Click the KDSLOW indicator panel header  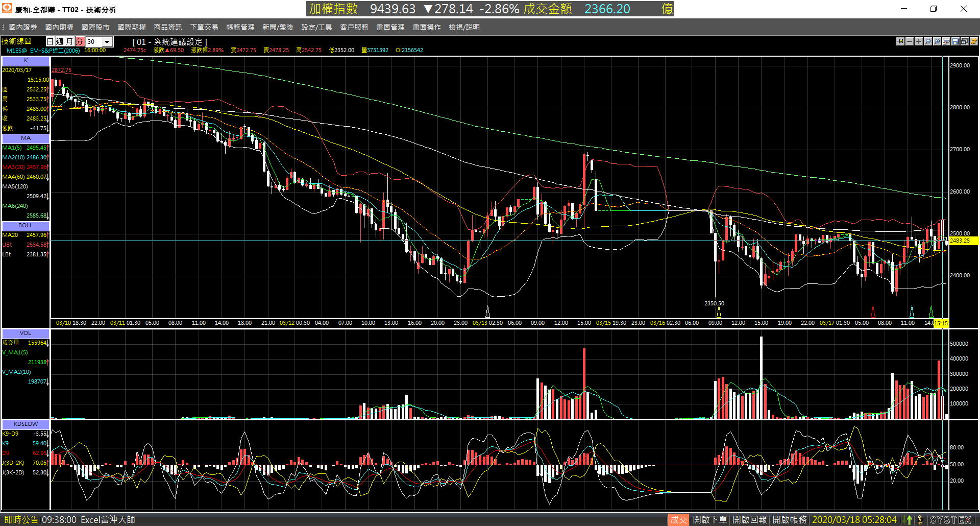pos(26,424)
